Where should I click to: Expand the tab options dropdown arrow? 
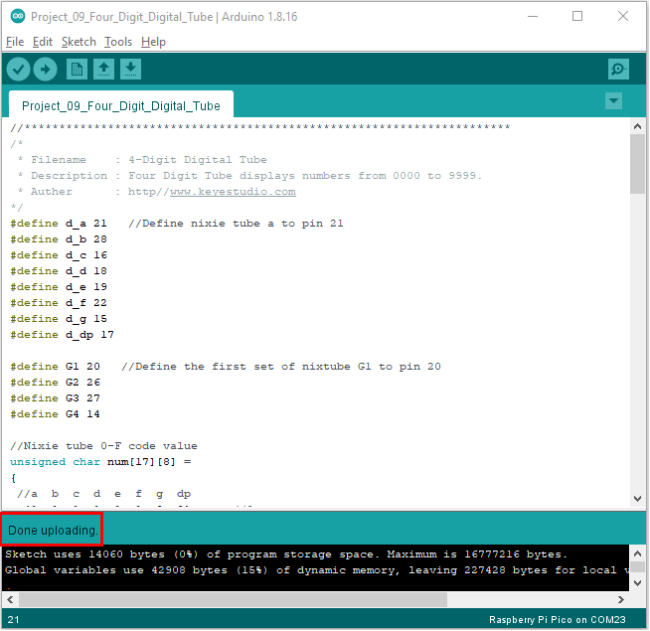[614, 101]
